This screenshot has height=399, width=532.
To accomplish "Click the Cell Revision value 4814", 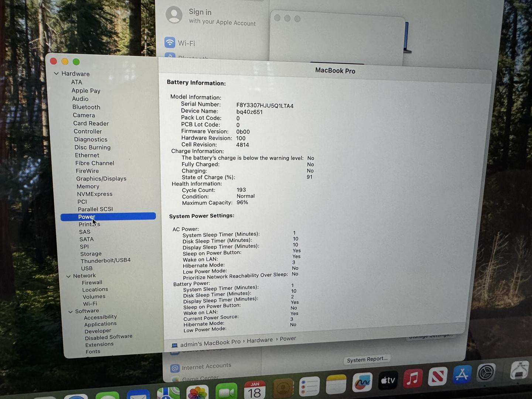I will point(242,145).
